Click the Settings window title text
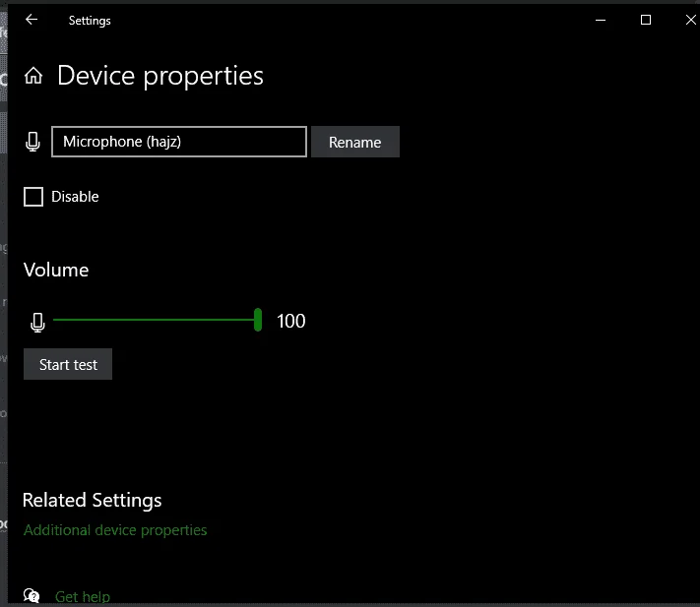 (90, 21)
